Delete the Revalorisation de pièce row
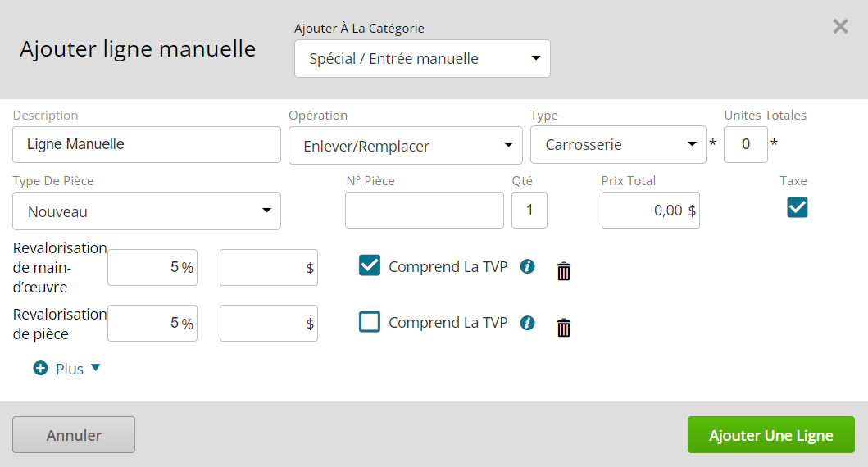868x467 pixels. tap(564, 328)
